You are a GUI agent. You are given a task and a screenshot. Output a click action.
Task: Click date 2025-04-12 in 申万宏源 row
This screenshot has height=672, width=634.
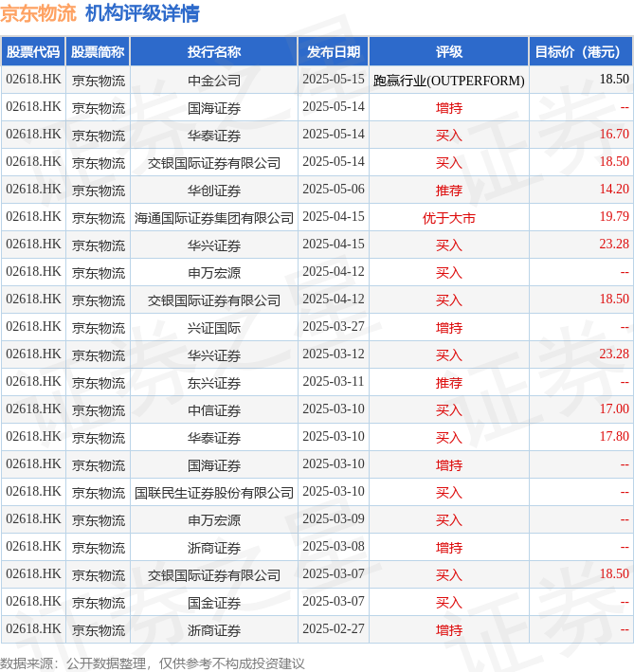click(334, 272)
